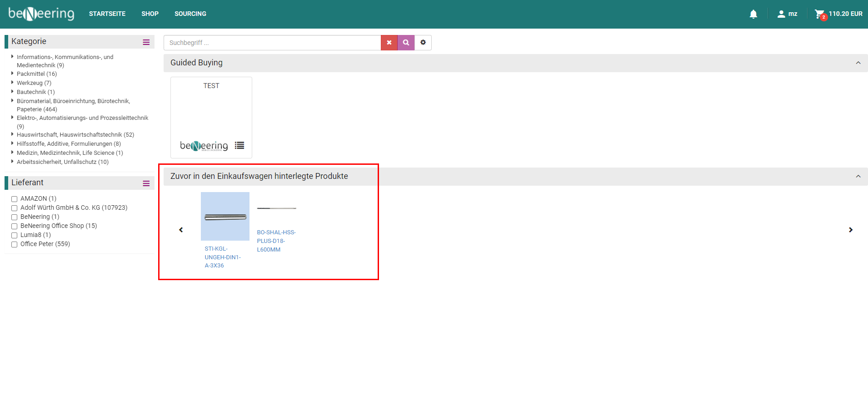Open the shopping cart showing 110.20 EUR

[x=838, y=14]
